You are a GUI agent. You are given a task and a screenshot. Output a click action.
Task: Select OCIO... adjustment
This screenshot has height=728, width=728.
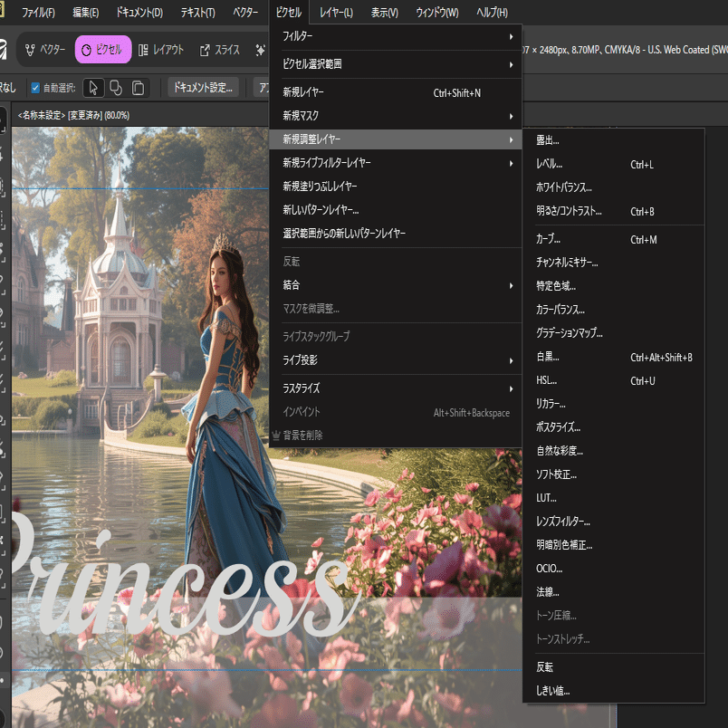[614, 569]
